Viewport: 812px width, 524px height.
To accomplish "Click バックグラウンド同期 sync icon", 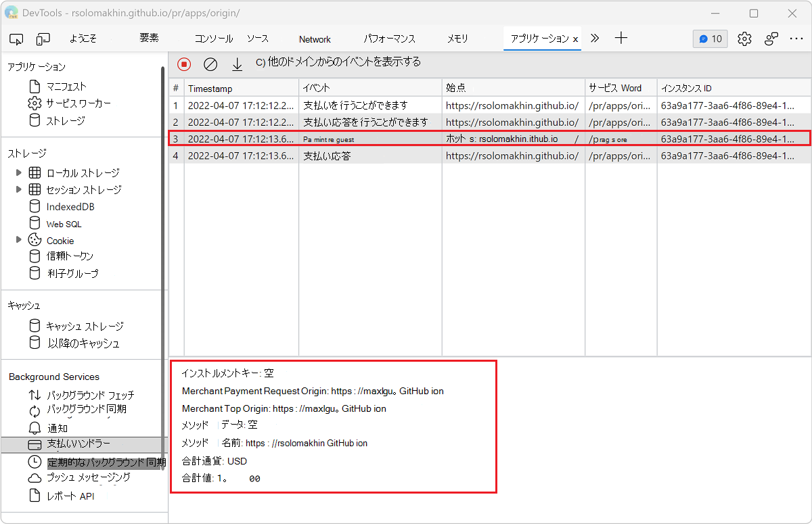I will pyautogui.click(x=35, y=411).
